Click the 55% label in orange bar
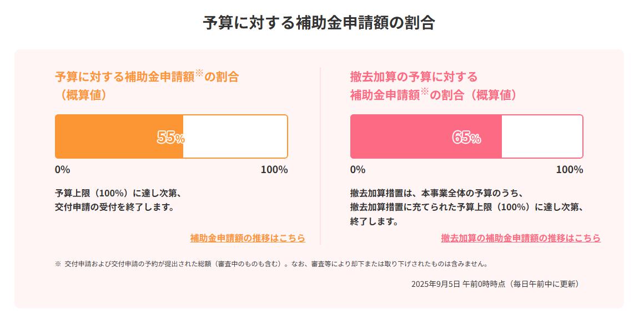Viewport: 644px width, 319px height. tap(171, 138)
